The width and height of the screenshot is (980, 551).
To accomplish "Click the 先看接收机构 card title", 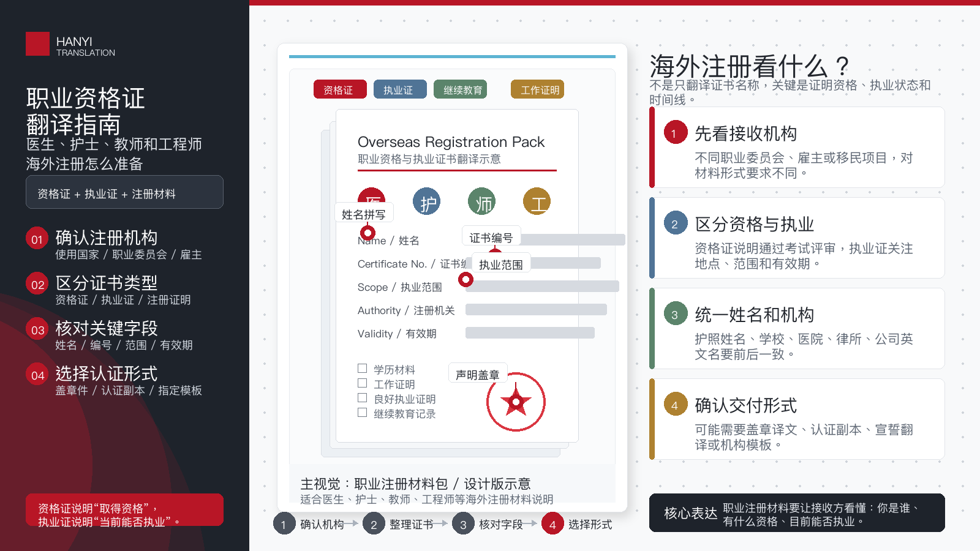I will (x=745, y=133).
